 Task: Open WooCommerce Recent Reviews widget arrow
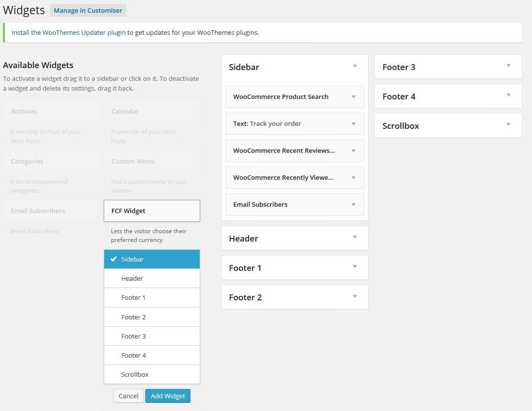click(353, 151)
